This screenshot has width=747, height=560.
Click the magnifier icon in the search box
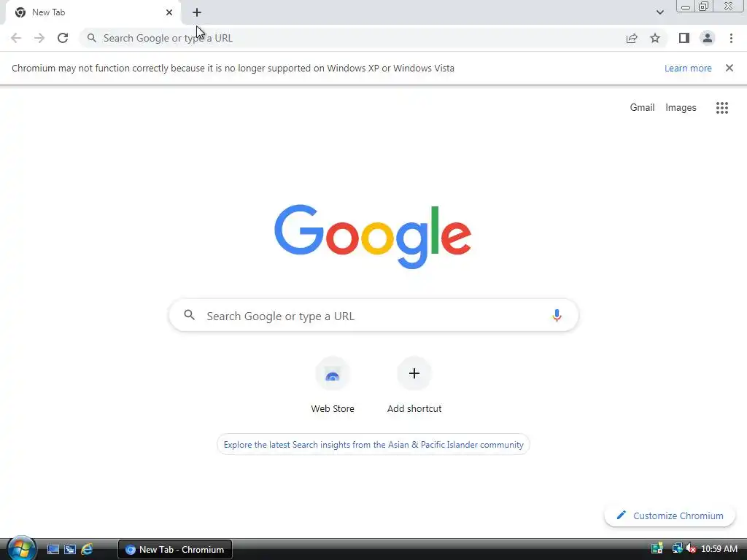(x=190, y=315)
